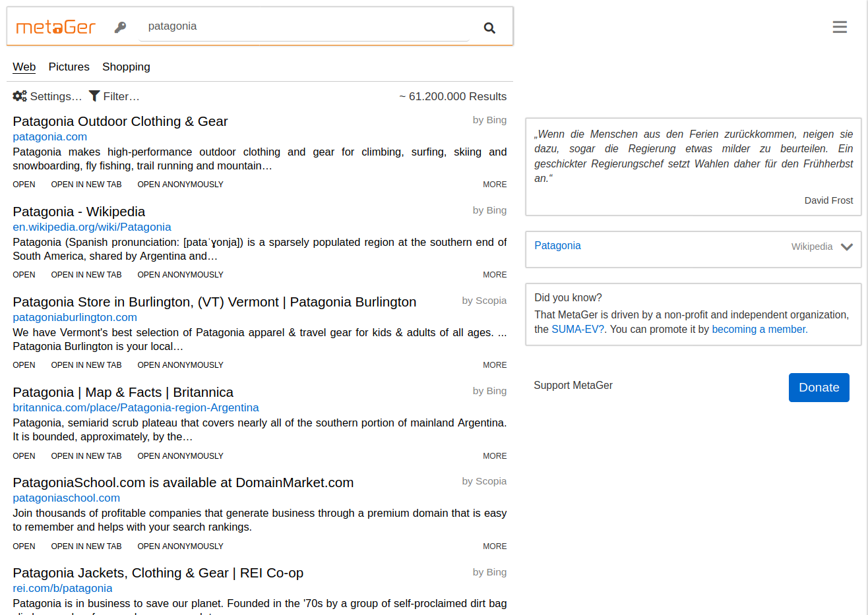Click the key icon beside the logo
The width and height of the screenshot is (868, 615).
point(120,27)
